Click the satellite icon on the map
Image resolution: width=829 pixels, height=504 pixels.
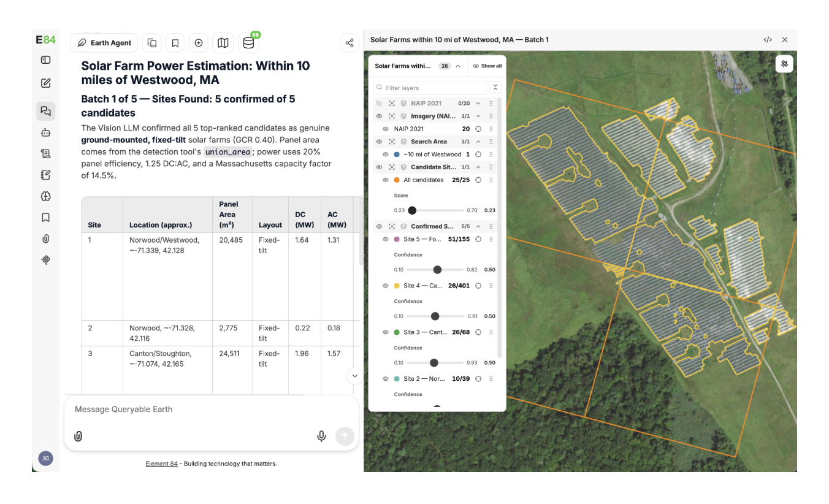pyautogui.click(x=784, y=64)
